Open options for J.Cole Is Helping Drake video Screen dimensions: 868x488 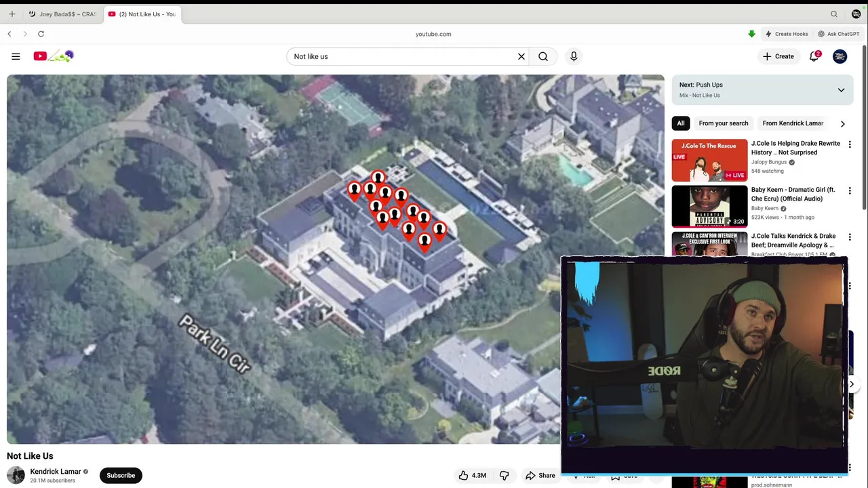850,145
